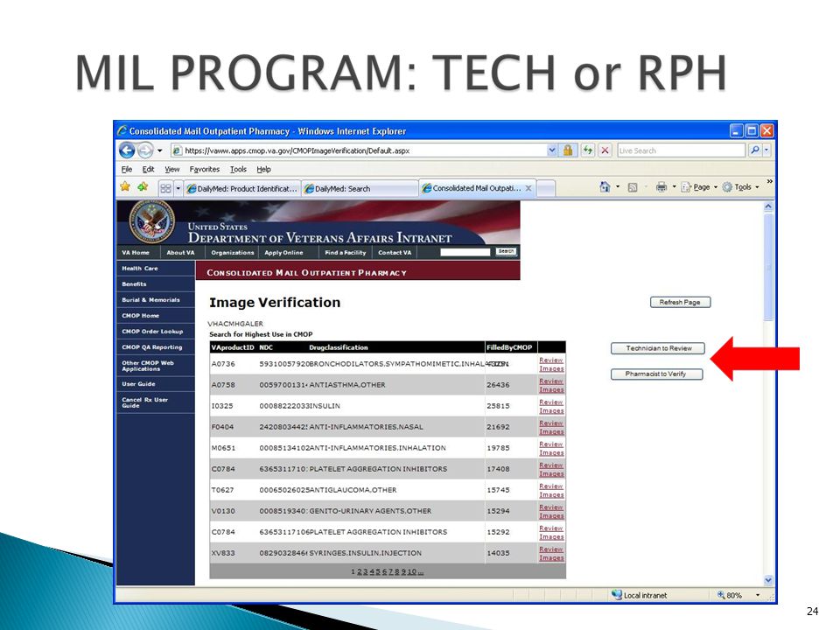840x630 pixels.
Task: Expand the zoom level dropdown arrow
Action: click(758, 595)
